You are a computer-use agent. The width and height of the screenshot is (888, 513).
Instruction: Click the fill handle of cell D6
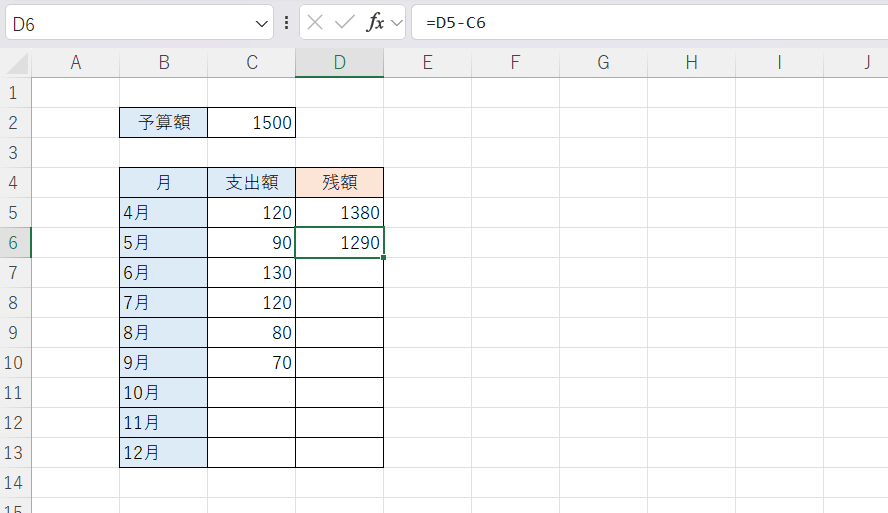(x=383, y=258)
